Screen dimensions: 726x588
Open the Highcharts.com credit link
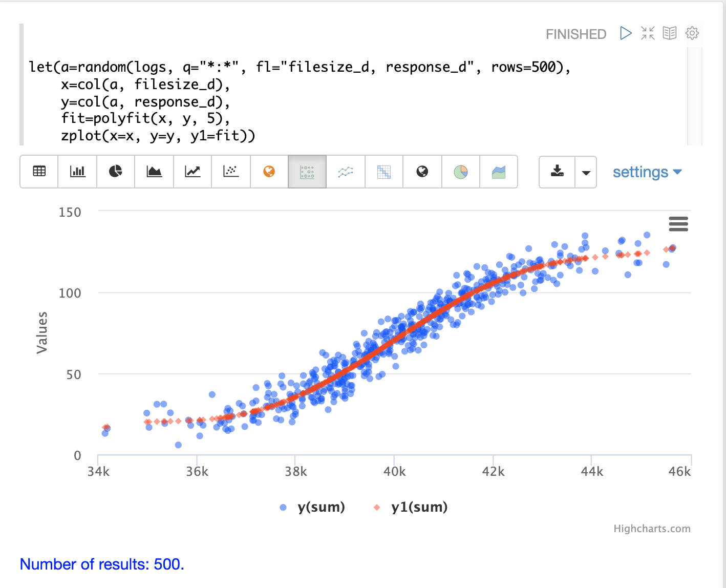[652, 529]
